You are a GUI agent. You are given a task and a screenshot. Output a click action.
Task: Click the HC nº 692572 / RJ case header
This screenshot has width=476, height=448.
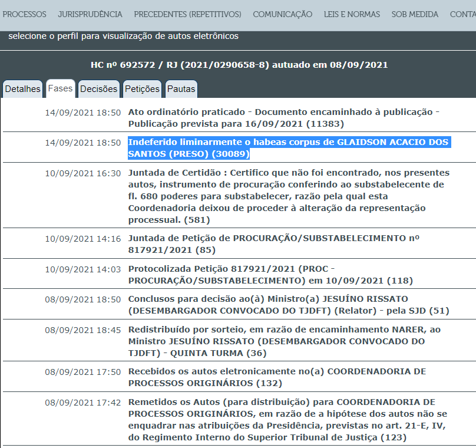[x=239, y=65]
